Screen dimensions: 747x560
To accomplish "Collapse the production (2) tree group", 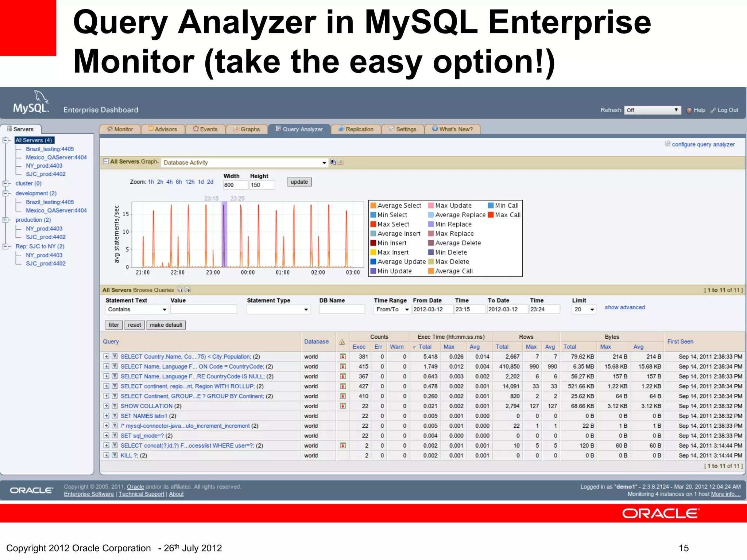I will pyautogui.click(x=6, y=220).
